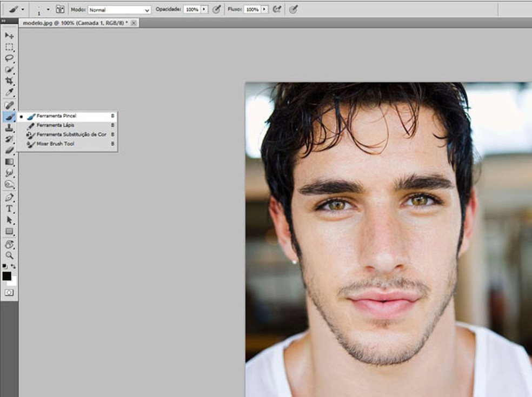Expand the Opacidade slider arrow
The image size is (532, 397).
pyautogui.click(x=204, y=10)
